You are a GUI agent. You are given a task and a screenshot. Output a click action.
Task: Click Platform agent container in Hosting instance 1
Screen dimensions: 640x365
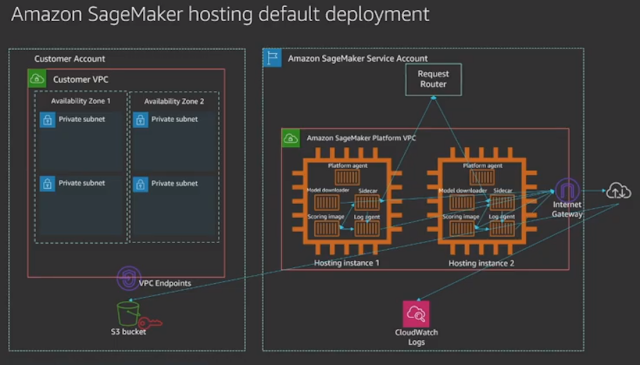tap(347, 178)
